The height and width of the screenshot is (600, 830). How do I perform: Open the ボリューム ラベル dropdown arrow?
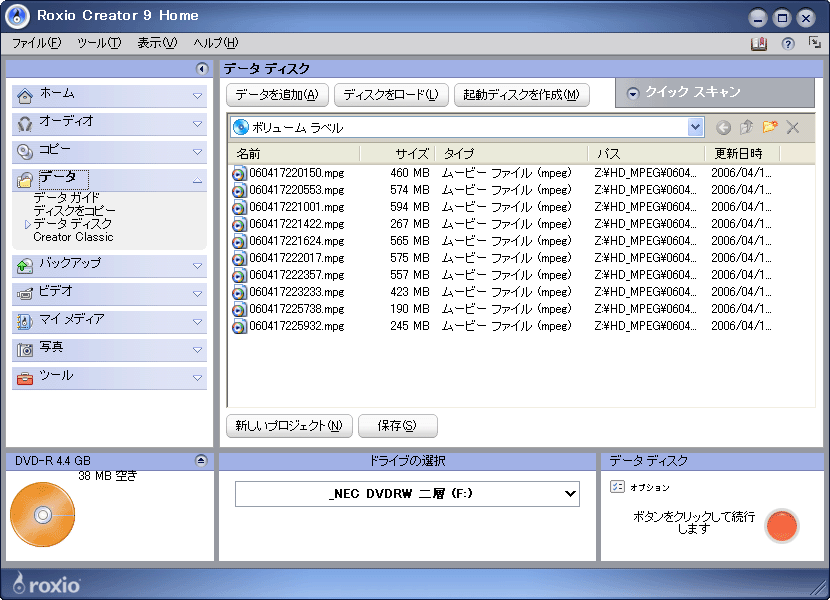pos(695,127)
